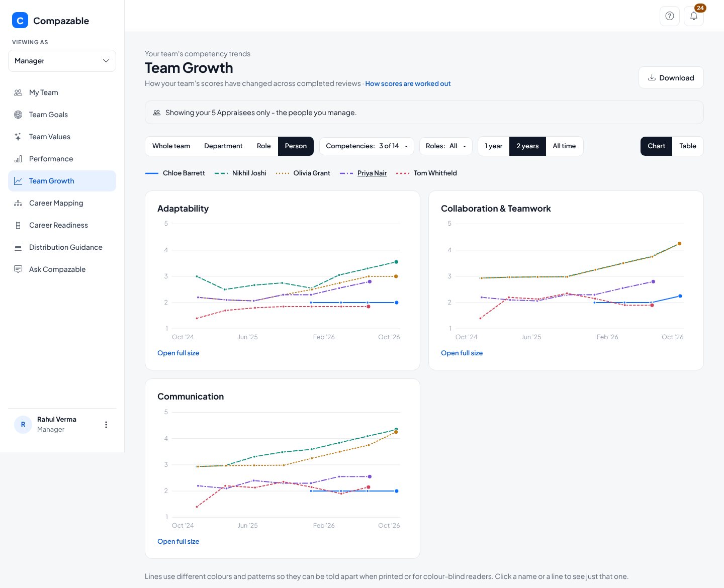The image size is (724, 588).
Task: Click the people icon in the Appraisees banner
Action: click(x=157, y=113)
